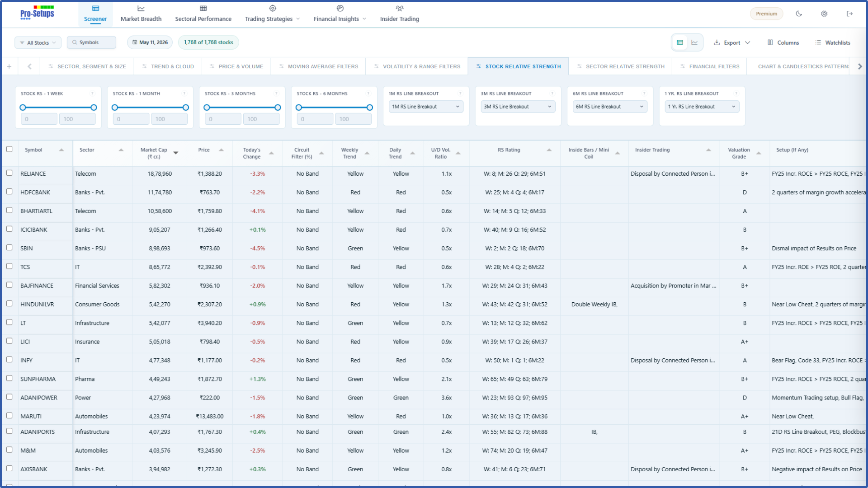Open 3M RS Line Breakout dropdown
868x488 pixels.
(x=518, y=107)
